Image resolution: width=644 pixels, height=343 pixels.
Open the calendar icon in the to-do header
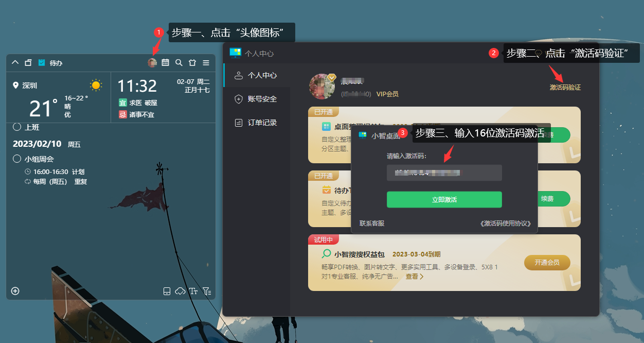(x=166, y=62)
